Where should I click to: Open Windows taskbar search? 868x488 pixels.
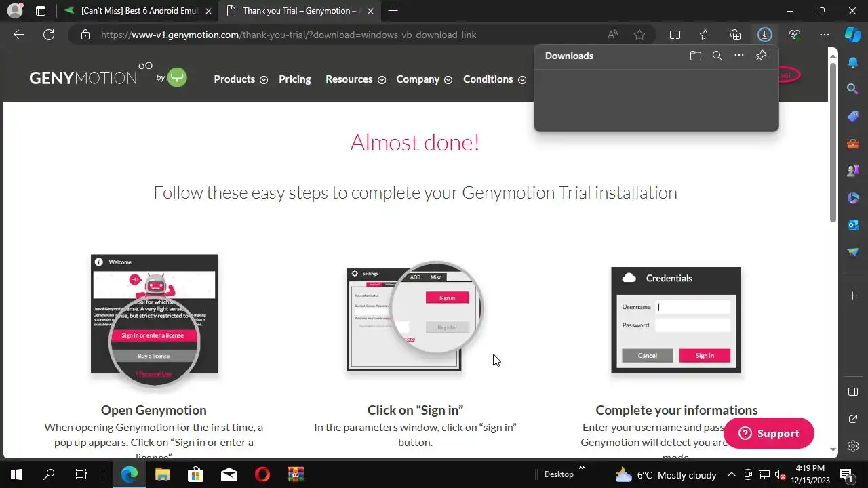(49, 474)
